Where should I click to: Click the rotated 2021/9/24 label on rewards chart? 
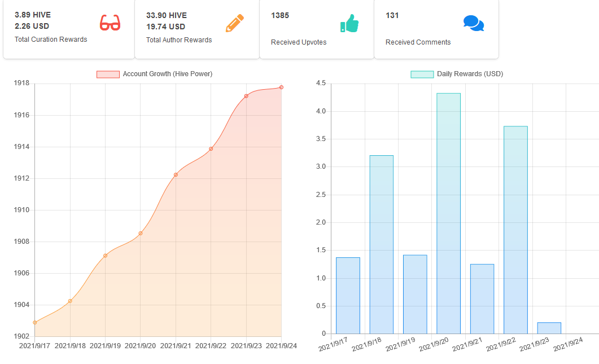pos(569,344)
